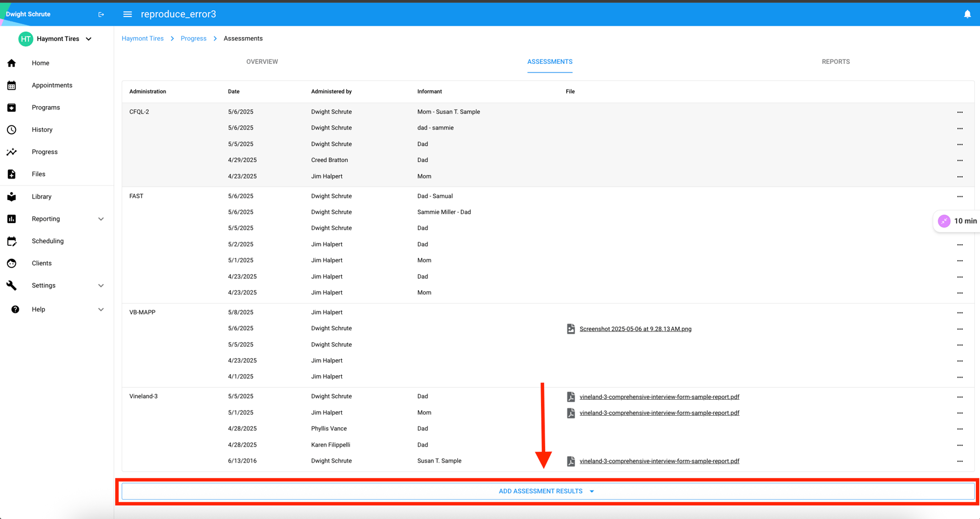
Task: Toggle the hamburger menu icon
Action: [x=127, y=14]
